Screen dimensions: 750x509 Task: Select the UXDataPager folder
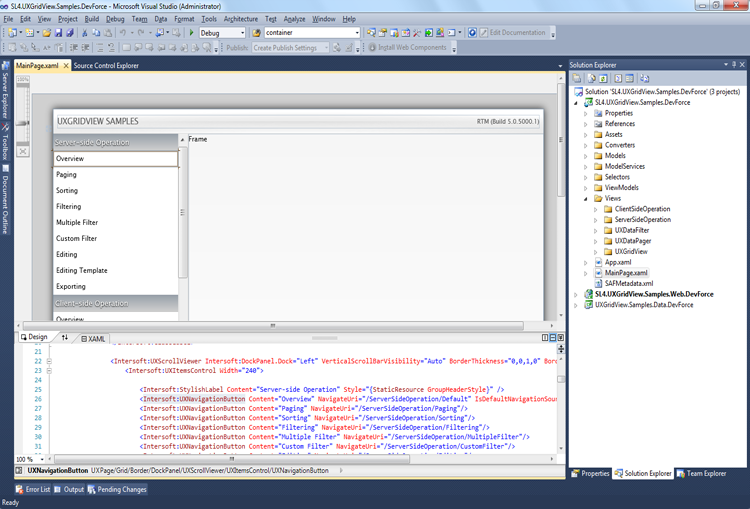click(632, 241)
